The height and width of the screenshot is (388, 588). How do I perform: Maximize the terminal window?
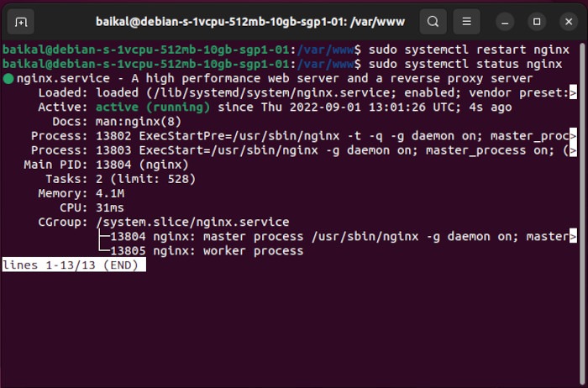tap(537, 22)
